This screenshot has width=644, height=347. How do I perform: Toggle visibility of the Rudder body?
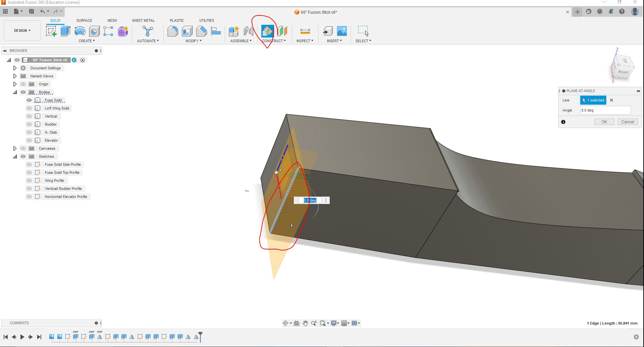(29, 124)
